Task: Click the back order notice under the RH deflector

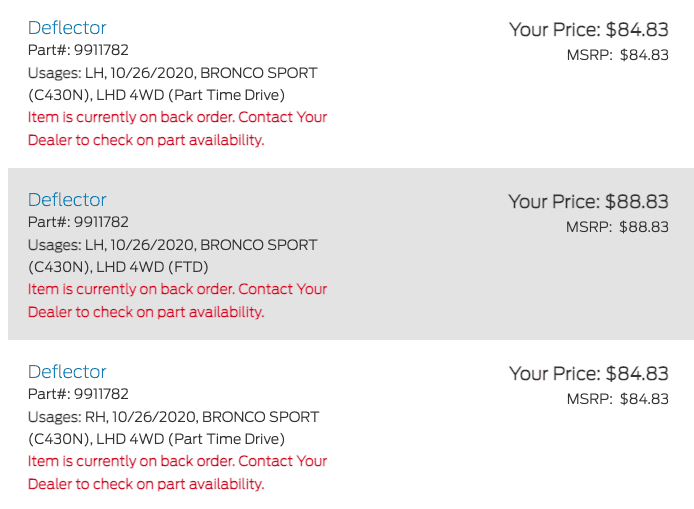Action: tap(177, 472)
